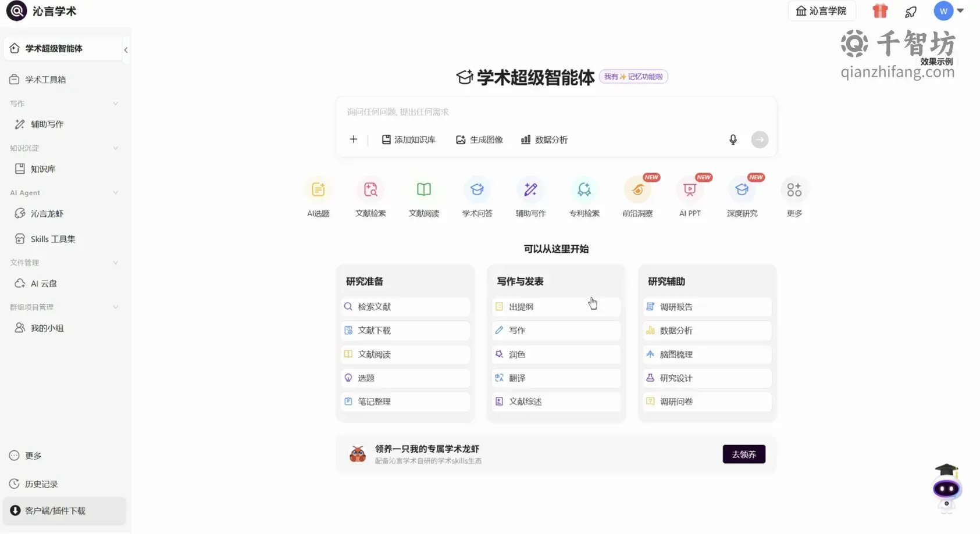Collapse the 写作 sidebar section
Image resolution: width=980 pixels, height=534 pixels.
pos(115,103)
